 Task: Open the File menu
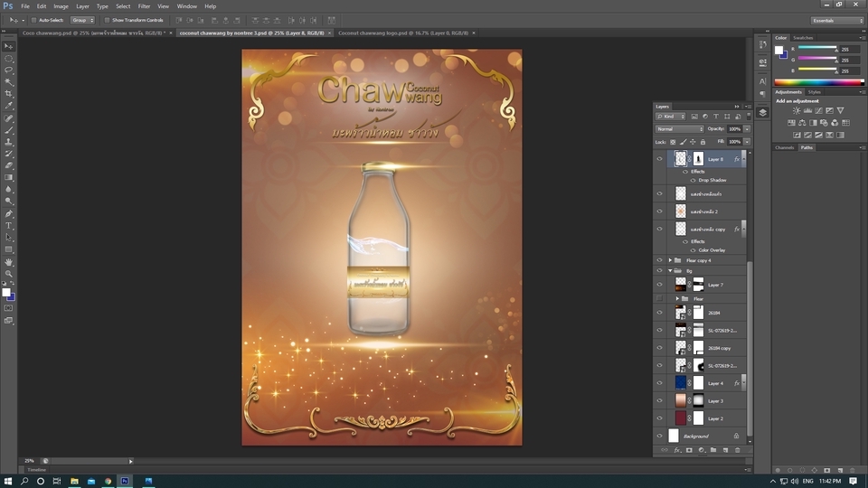pos(25,6)
